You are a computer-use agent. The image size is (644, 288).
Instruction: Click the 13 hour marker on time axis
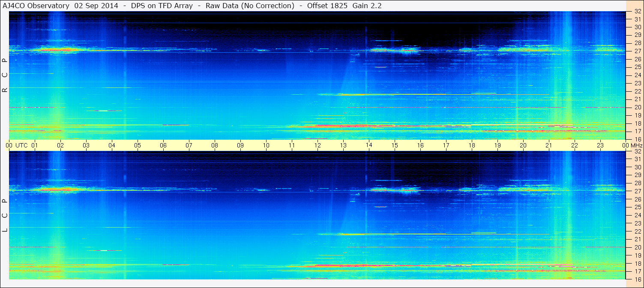pyautogui.click(x=343, y=145)
